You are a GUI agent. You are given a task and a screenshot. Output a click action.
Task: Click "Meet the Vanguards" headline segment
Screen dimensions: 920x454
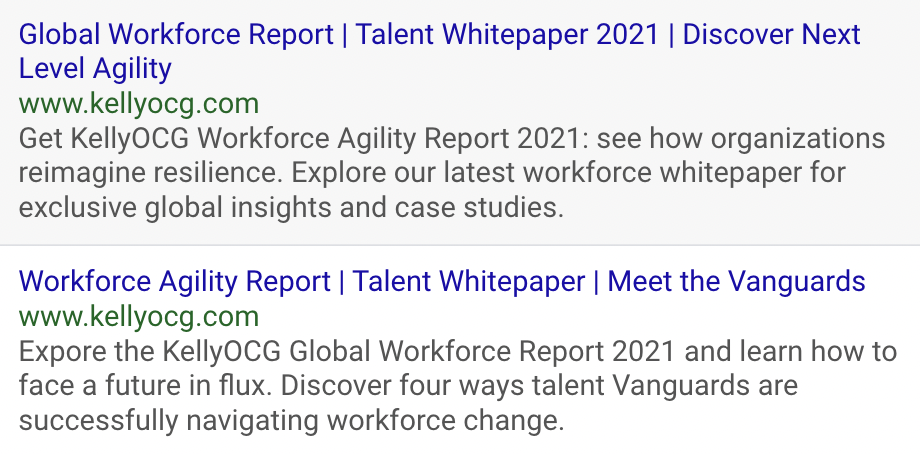pyautogui.click(x=736, y=281)
